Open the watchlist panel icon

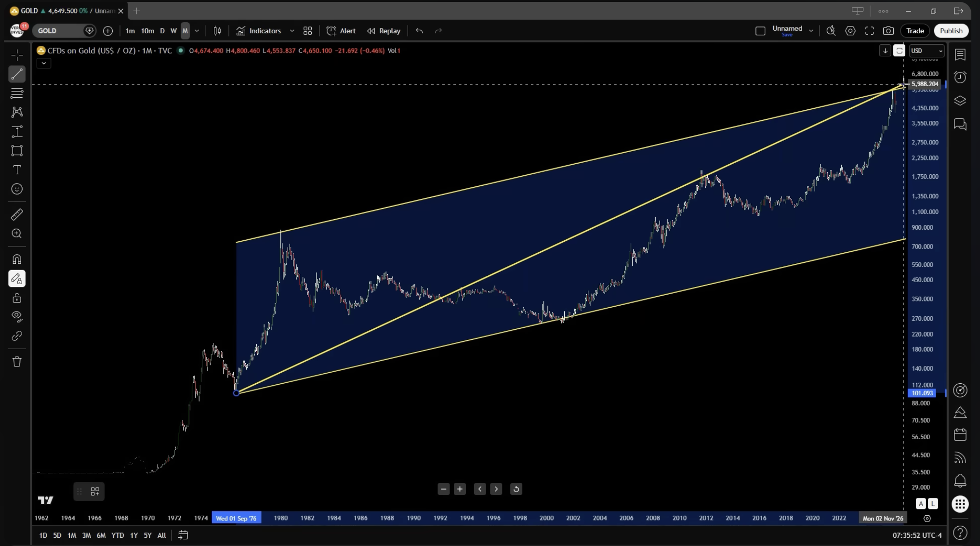[960, 55]
